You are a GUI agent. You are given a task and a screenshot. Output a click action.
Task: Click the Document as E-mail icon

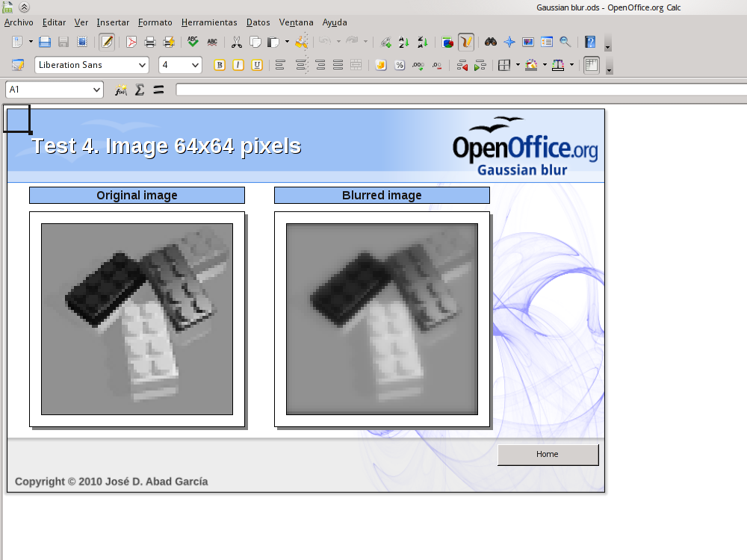[x=82, y=42]
